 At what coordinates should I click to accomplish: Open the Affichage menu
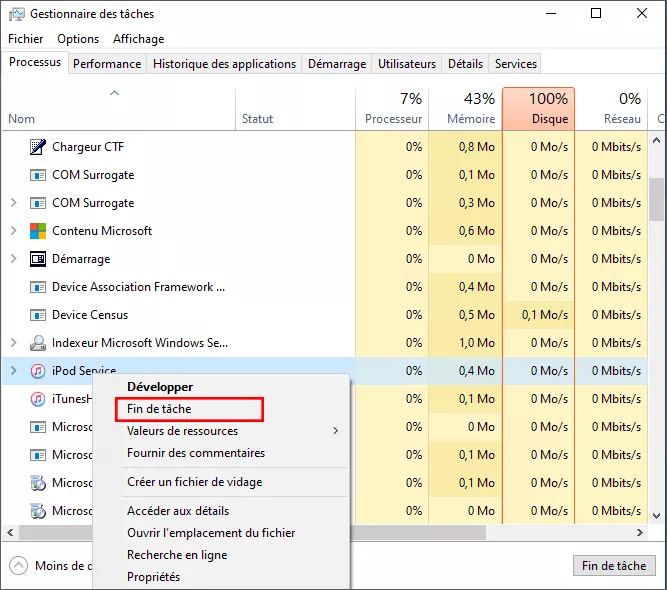[x=138, y=39]
